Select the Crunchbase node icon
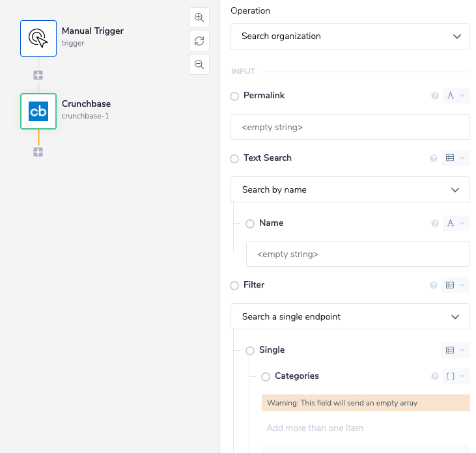 pos(38,111)
